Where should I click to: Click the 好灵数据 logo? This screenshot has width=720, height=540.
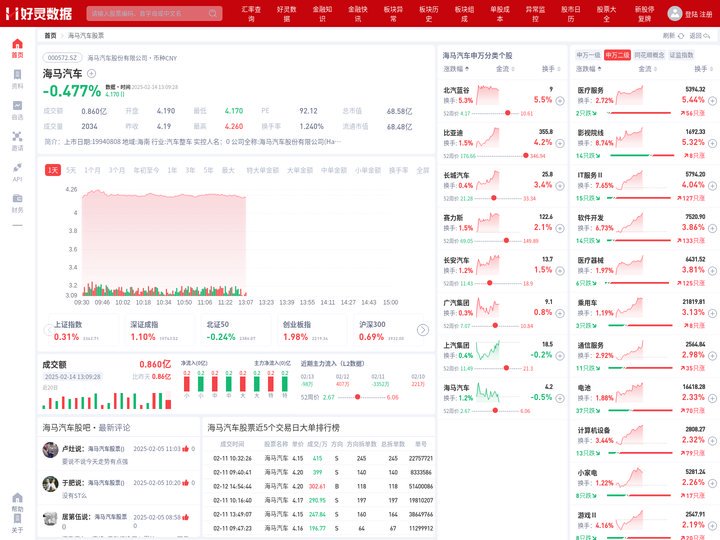(x=39, y=13)
